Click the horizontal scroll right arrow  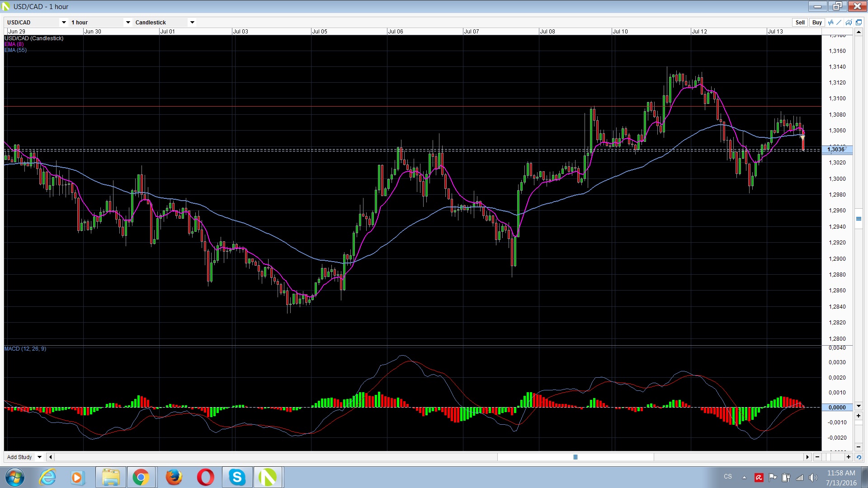pyautogui.click(x=807, y=457)
